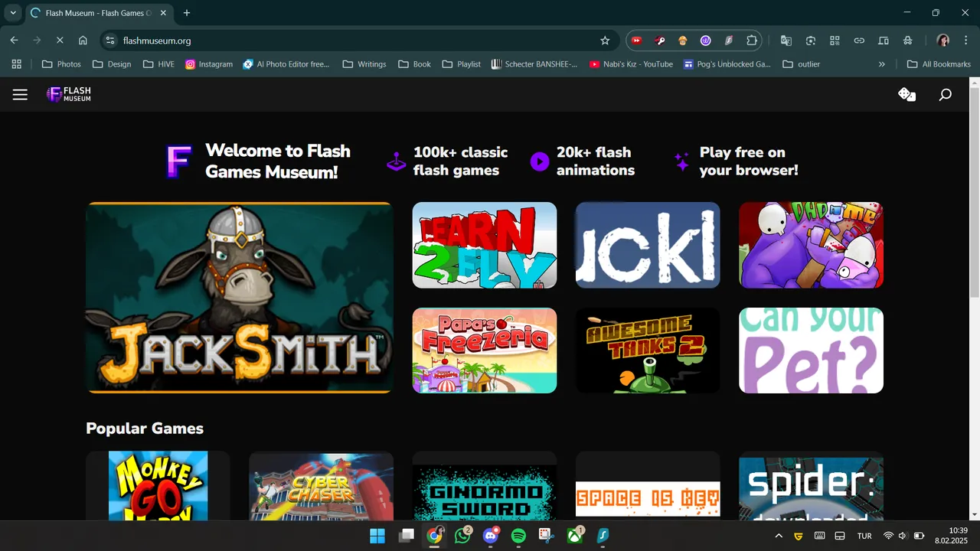
Task: Click the Flash Museum logo
Action: (x=69, y=94)
